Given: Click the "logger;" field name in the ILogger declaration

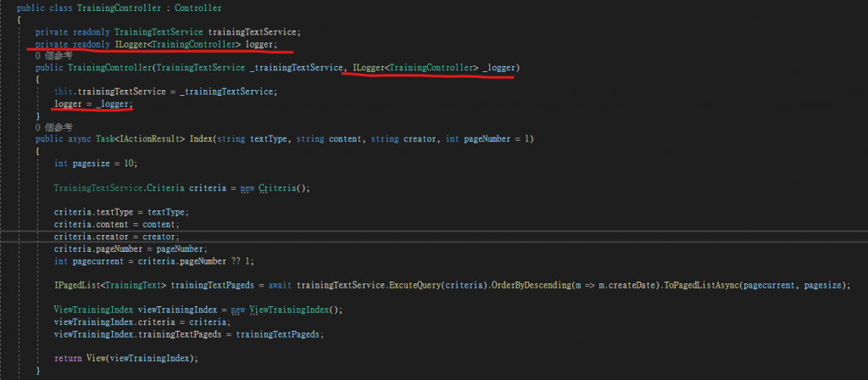Looking at the screenshot, I should (x=261, y=44).
